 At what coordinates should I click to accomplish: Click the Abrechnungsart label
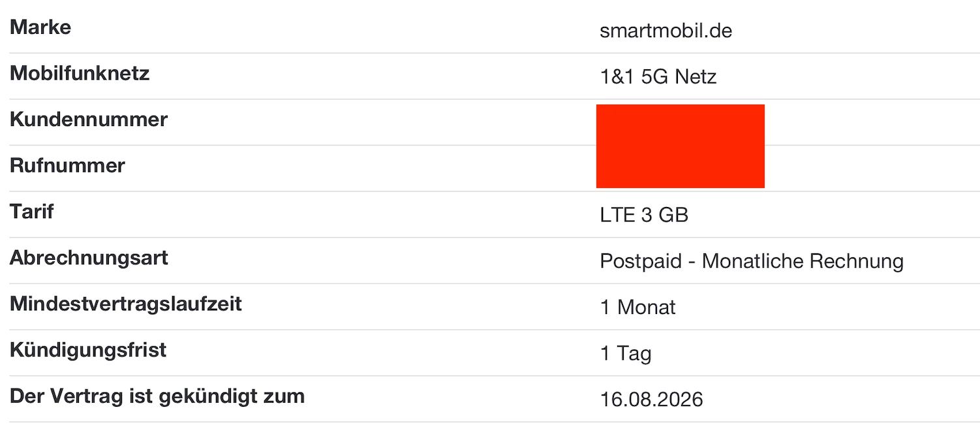click(x=89, y=257)
